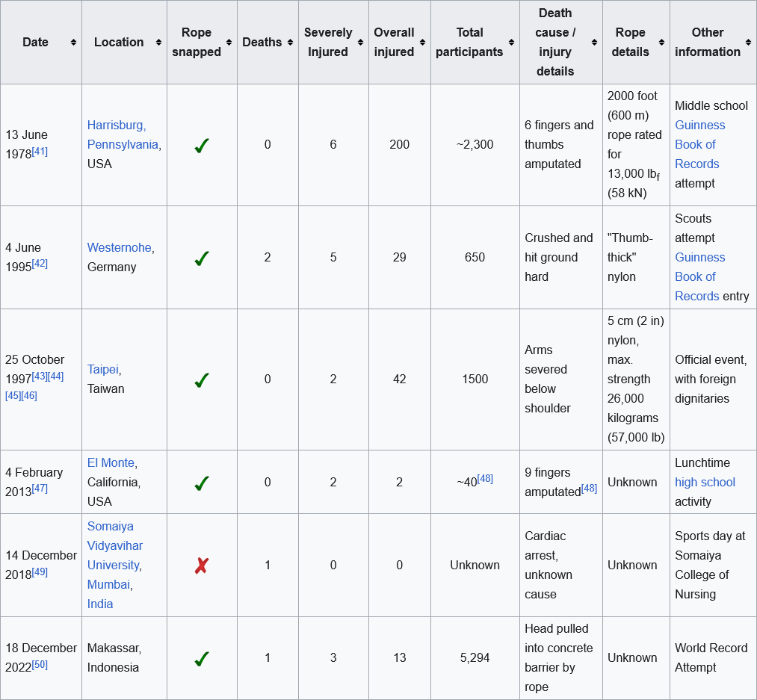Open Taipei link
This screenshot has width=757, height=700.
103,369
